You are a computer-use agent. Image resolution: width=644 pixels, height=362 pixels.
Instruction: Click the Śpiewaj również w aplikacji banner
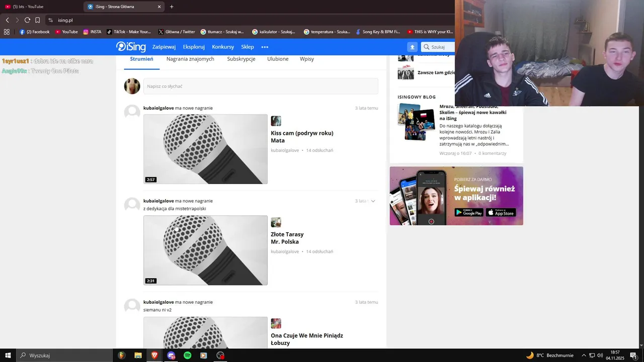[x=456, y=196]
